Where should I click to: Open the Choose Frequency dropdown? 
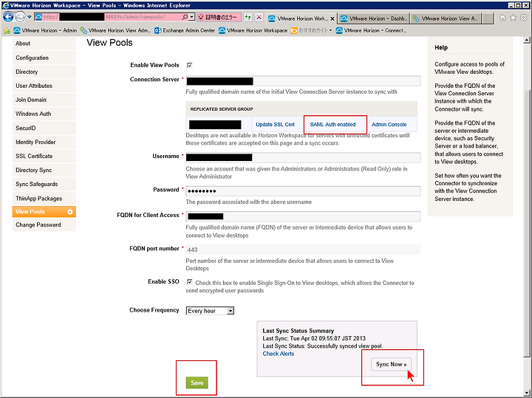(x=210, y=311)
